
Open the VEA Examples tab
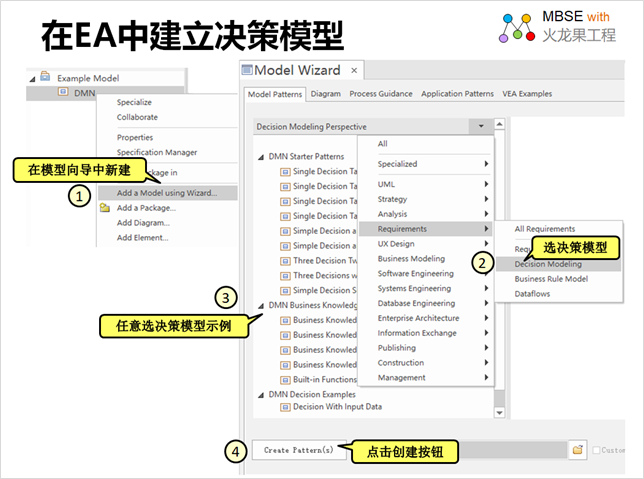pyautogui.click(x=527, y=94)
